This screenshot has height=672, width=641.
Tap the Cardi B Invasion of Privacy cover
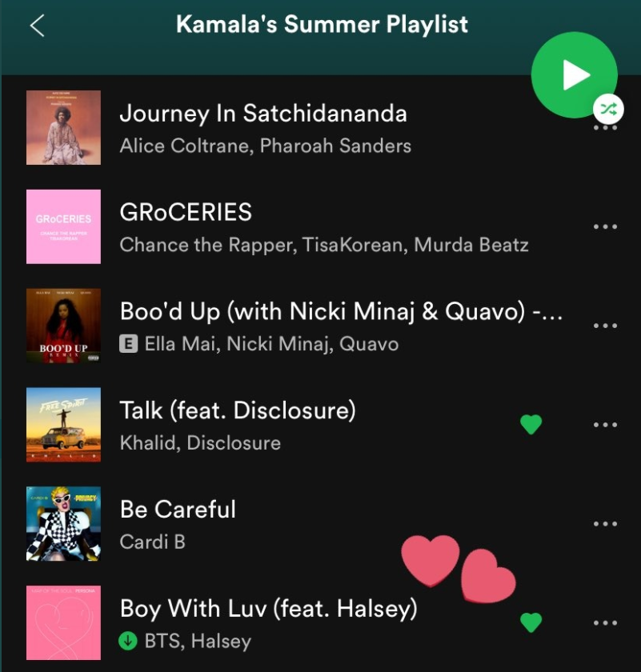pos(63,524)
